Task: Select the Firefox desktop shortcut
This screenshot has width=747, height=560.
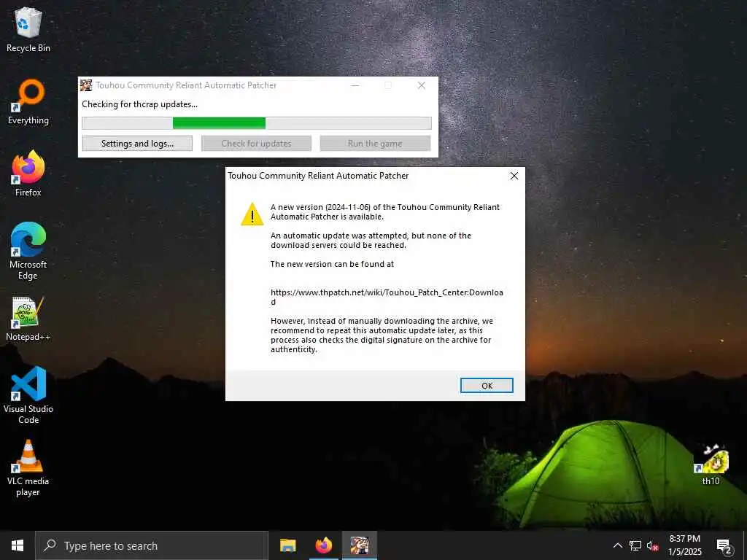Action: [28, 174]
